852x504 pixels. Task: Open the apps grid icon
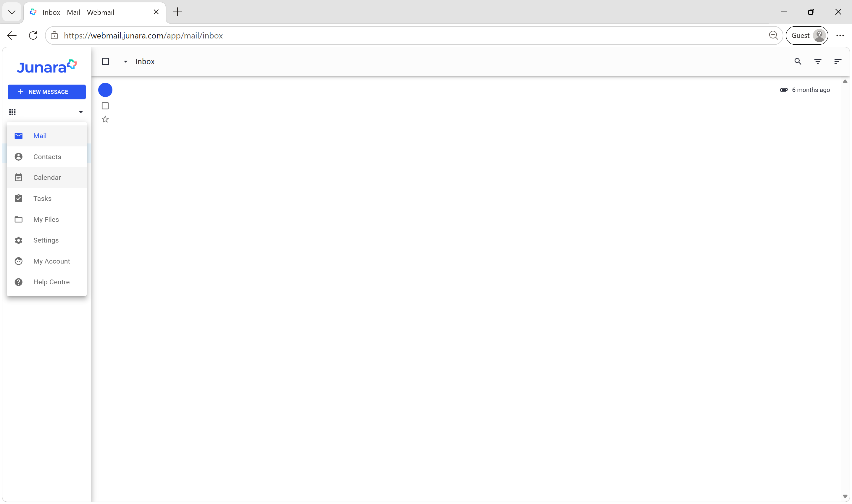point(12,112)
